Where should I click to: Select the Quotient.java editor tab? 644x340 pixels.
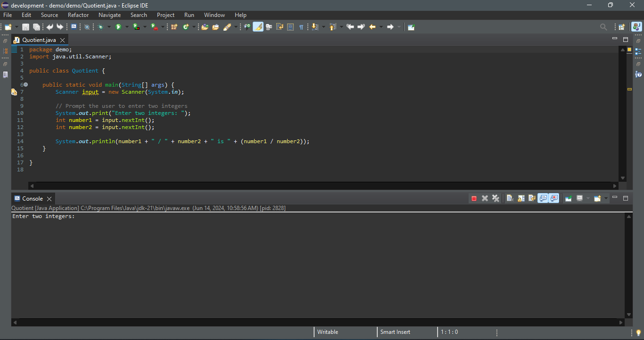tap(39, 40)
